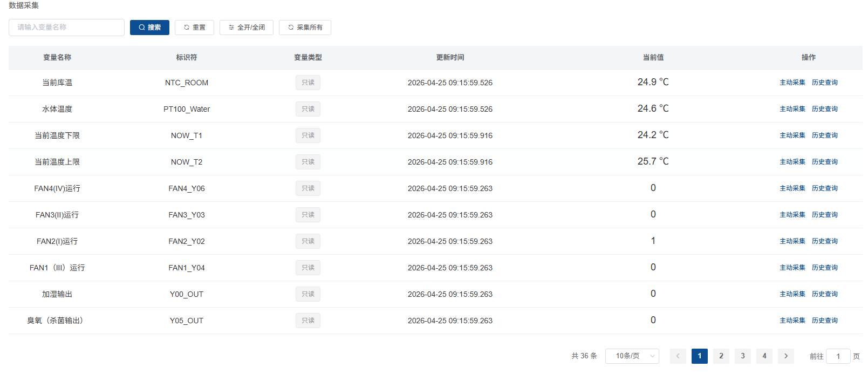Open 历史查询 for FAN1（III）运行 row

(x=825, y=268)
